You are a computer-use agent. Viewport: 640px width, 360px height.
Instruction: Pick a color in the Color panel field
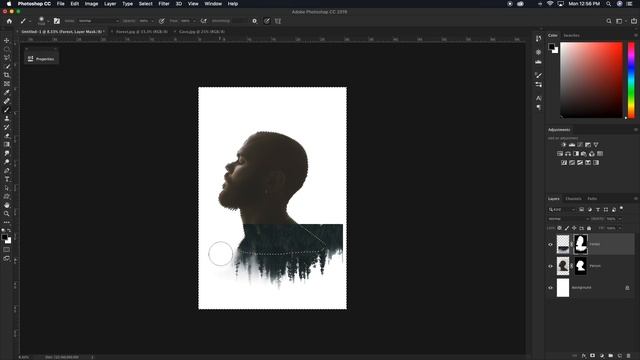coord(591,80)
